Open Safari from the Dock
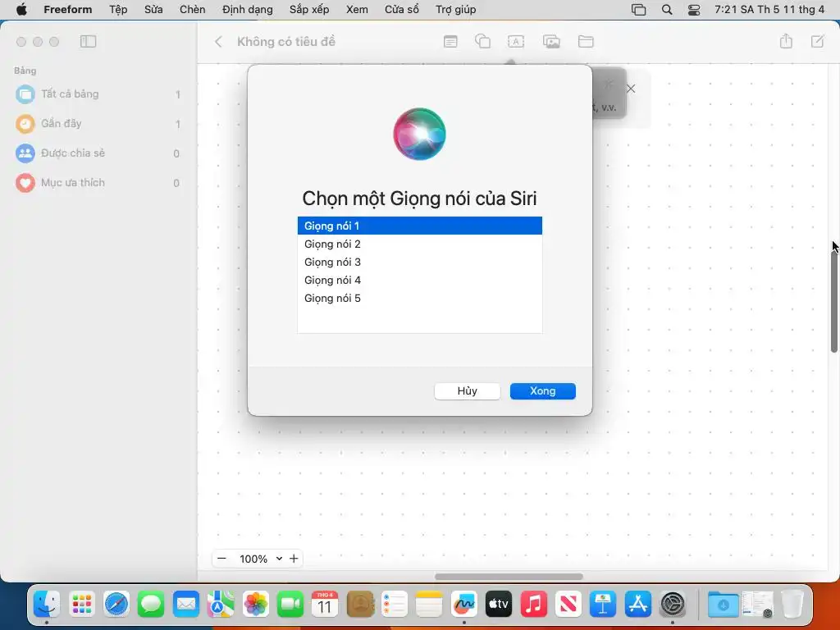Image resolution: width=840 pixels, height=630 pixels. tap(116, 605)
